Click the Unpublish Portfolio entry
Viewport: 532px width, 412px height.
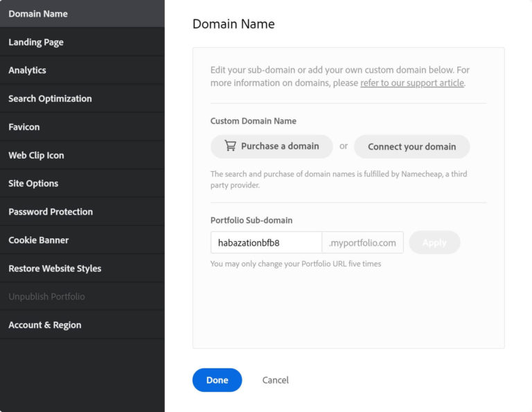[x=82, y=296]
